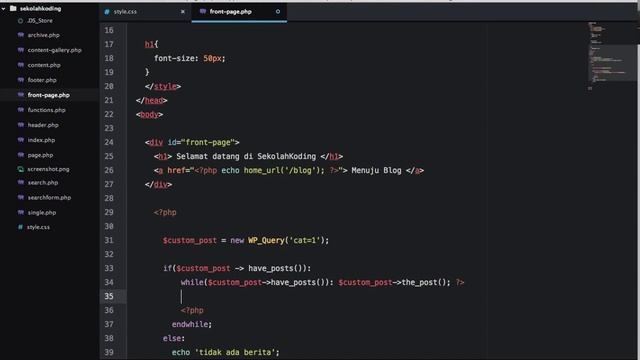The height and width of the screenshot is (360, 640).
Task: Click the PHP icon beside single.php
Action: coord(21,212)
